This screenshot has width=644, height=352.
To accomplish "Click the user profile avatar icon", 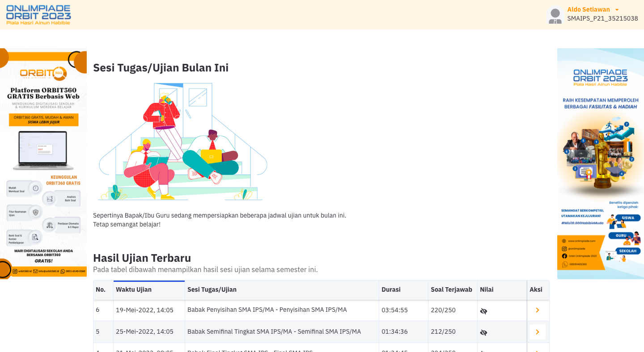I will coord(555,15).
